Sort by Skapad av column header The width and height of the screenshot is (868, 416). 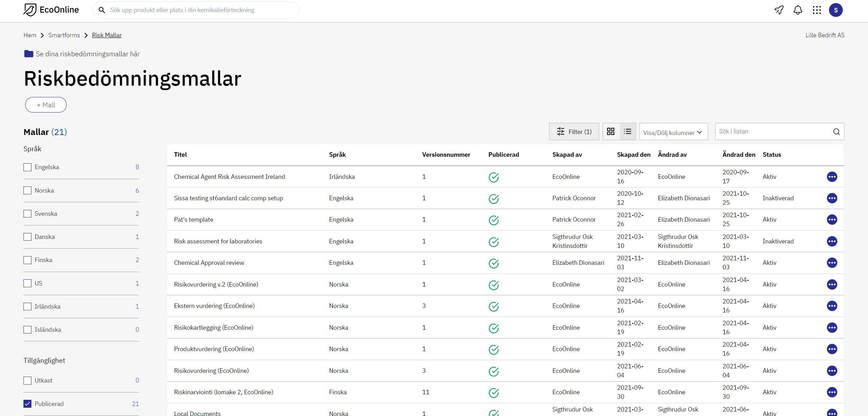567,155
